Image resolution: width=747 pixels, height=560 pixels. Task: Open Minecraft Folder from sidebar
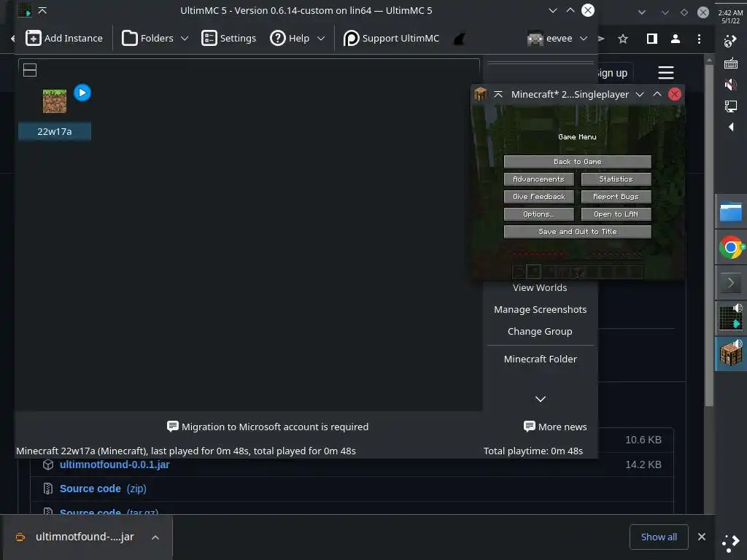(541, 359)
